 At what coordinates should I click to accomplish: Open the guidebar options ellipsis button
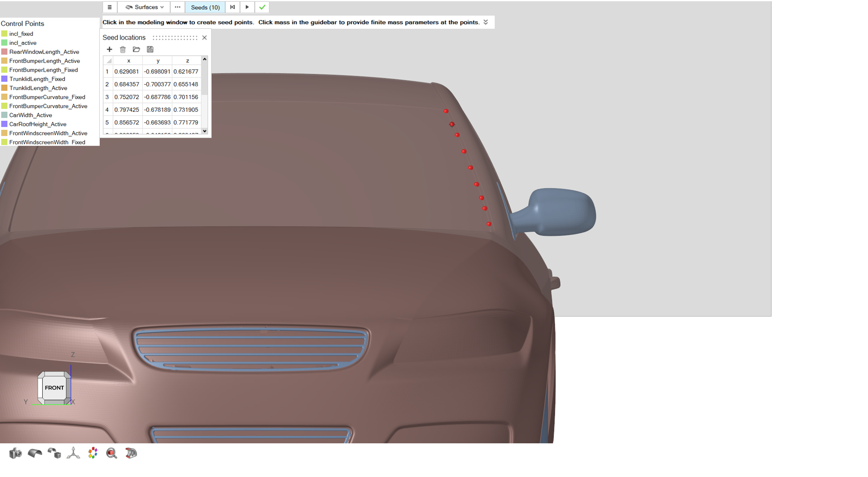pos(178,7)
